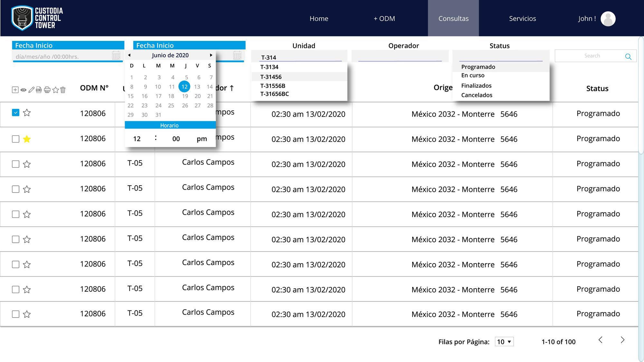The image size is (644, 362).
Task: Select T-31456 from Unidad list
Action: pyautogui.click(x=271, y=77)
